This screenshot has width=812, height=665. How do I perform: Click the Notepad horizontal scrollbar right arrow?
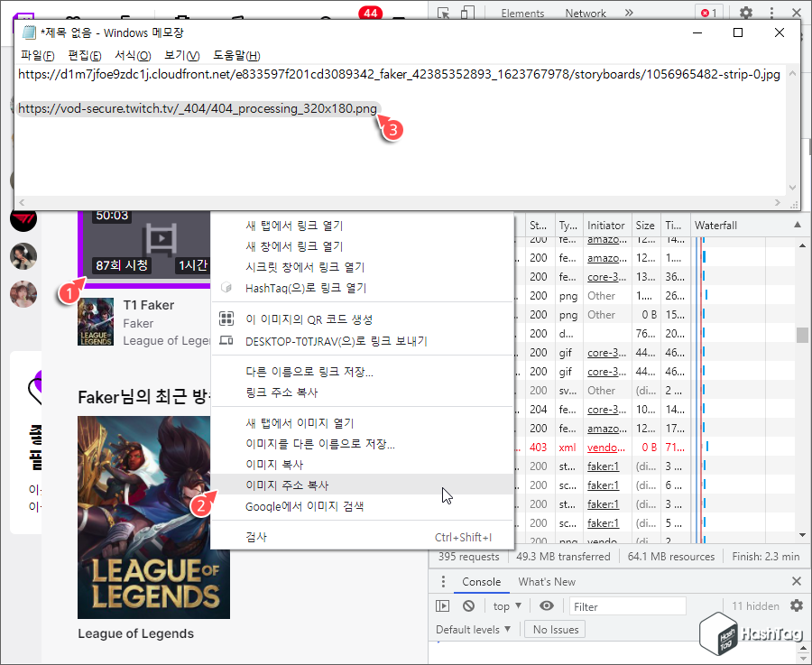777,202
